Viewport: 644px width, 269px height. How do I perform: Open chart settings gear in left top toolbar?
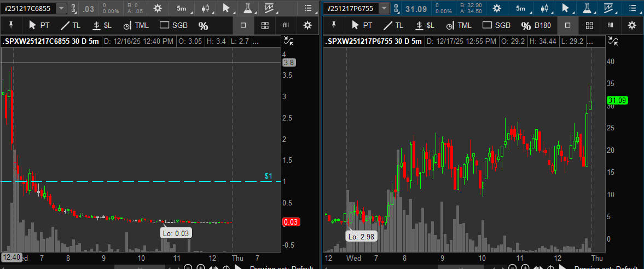(x=158, y=8)
